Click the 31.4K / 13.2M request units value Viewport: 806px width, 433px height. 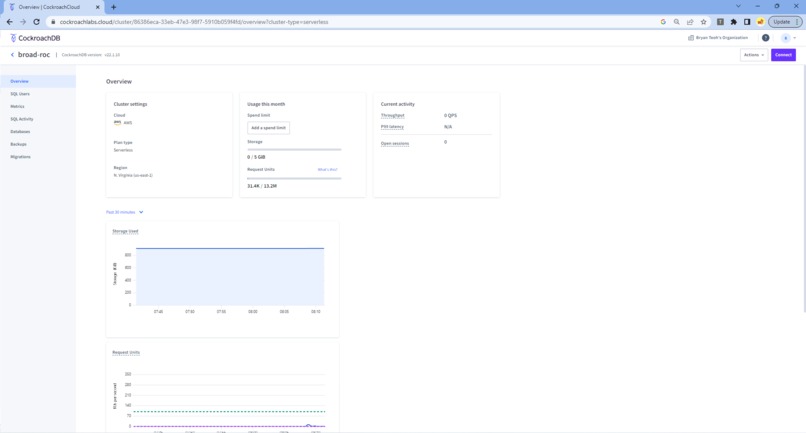point(262,186)
